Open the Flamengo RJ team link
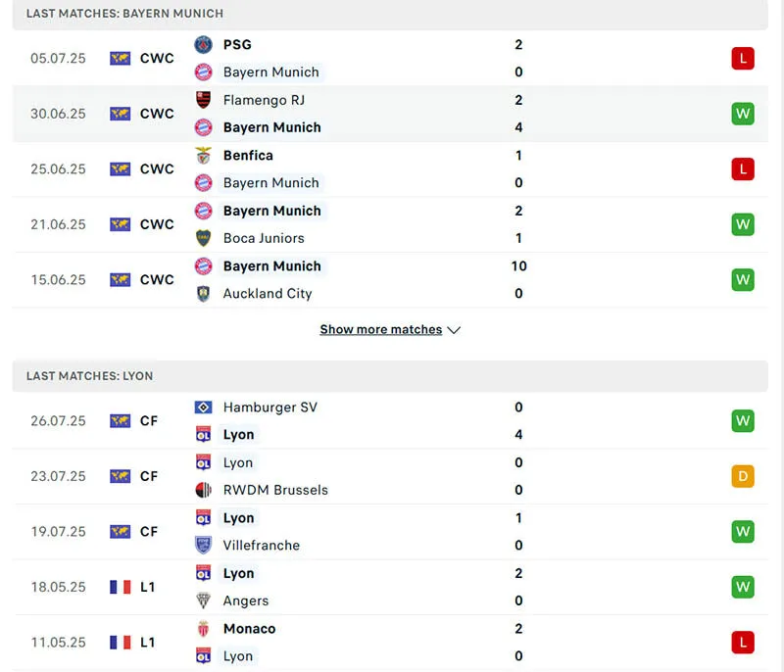This screenshot has width=784, height=672. coord(262,100)
